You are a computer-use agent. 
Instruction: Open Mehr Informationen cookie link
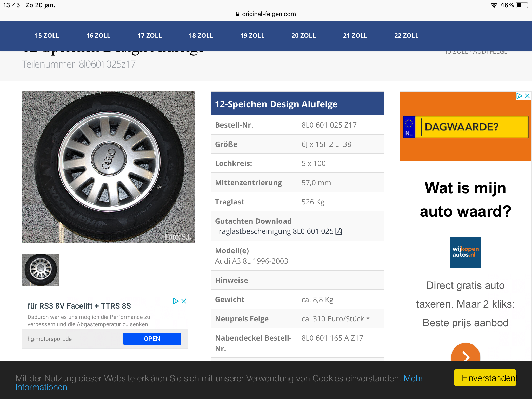coord(219,383)
